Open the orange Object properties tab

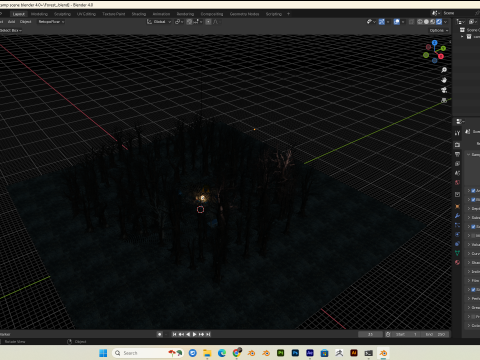click(x=457, y=207)
